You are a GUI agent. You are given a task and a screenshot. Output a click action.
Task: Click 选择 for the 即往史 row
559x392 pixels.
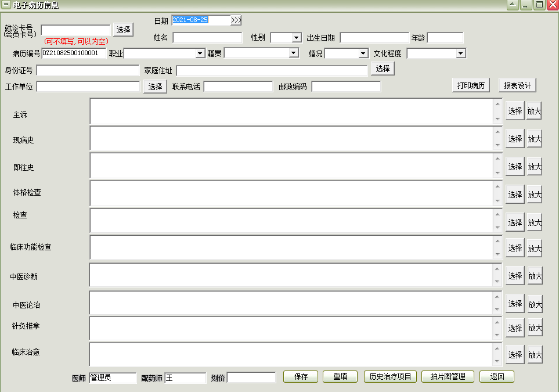(515, 167)
